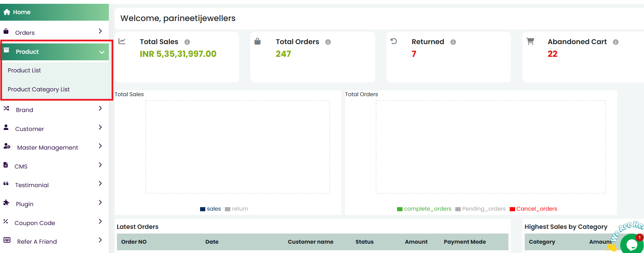The height and width of the screenshot is (253, 644).
Task: Click the info icon beside Returned
Action: [453, 42]
